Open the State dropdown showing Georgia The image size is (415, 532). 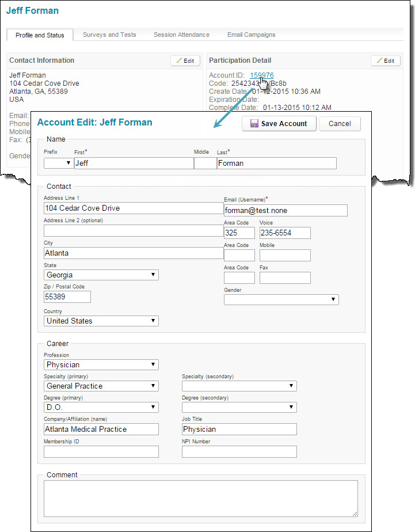click(x=101, y=275)
